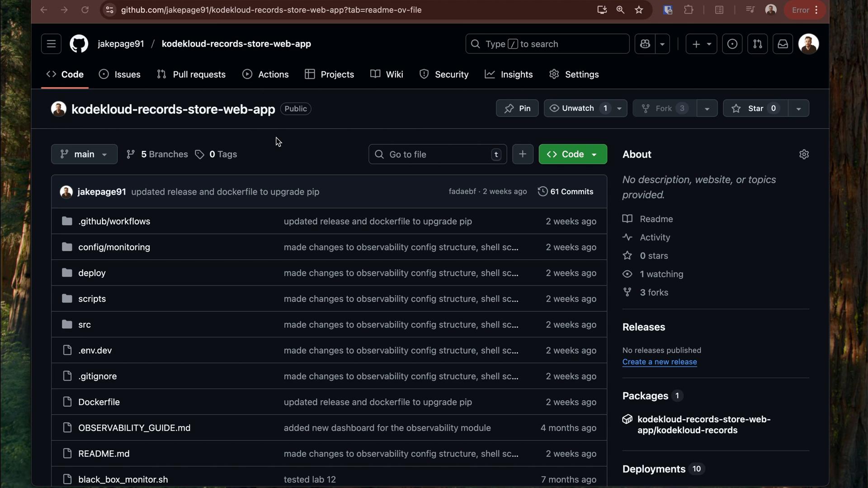This screenshot has height=488, width=868.
Task: Open the Settings tab
Action: click(x=574, y=75)
